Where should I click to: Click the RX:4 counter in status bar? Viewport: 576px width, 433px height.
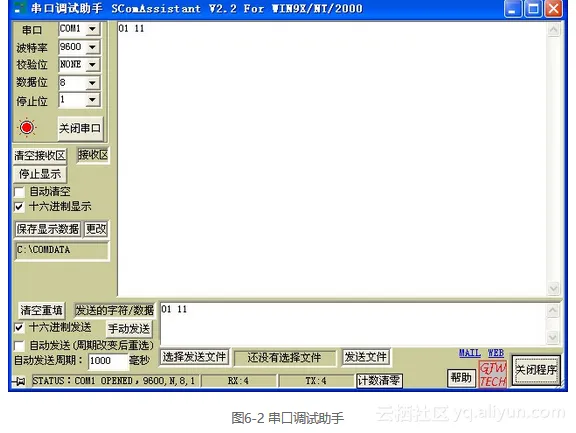238,381
